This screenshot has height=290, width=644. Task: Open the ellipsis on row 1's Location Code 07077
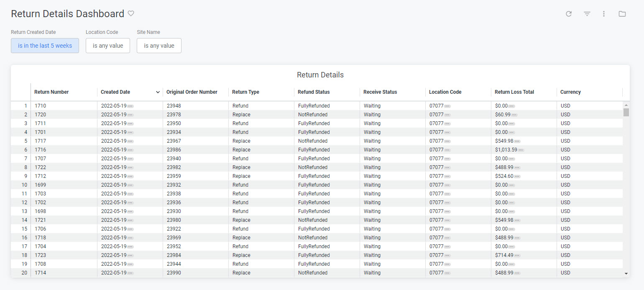(x=447, y=105)
